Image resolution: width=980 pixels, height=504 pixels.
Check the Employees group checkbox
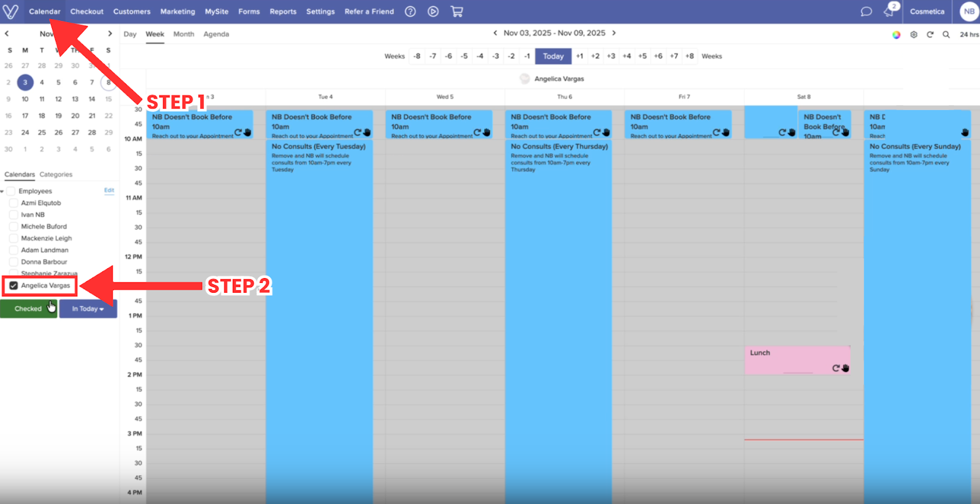(x=10, y=191)
